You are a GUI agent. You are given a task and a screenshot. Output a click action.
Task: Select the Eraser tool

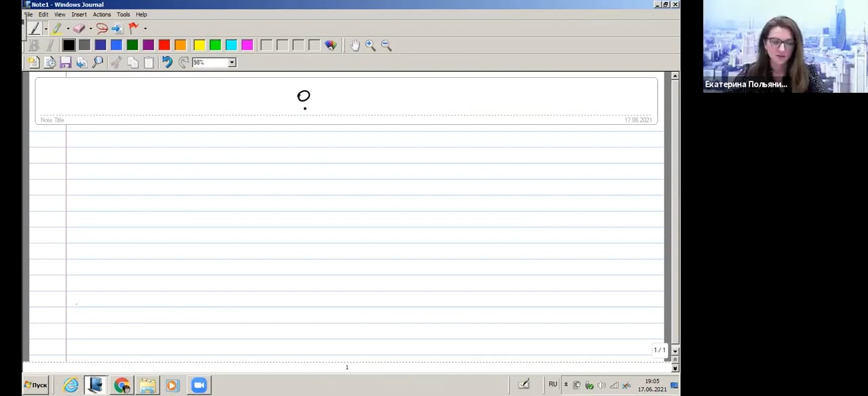click(x=79, y=28)
